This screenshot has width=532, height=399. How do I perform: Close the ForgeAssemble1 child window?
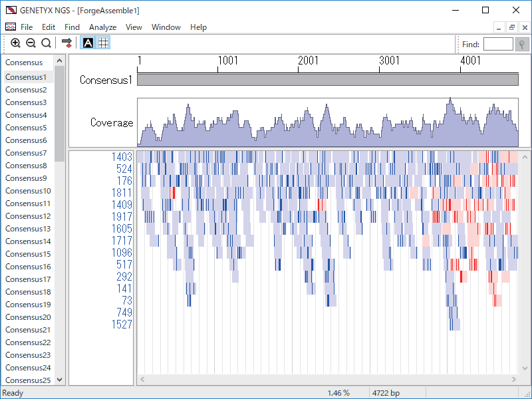click(x=525, y=27)
